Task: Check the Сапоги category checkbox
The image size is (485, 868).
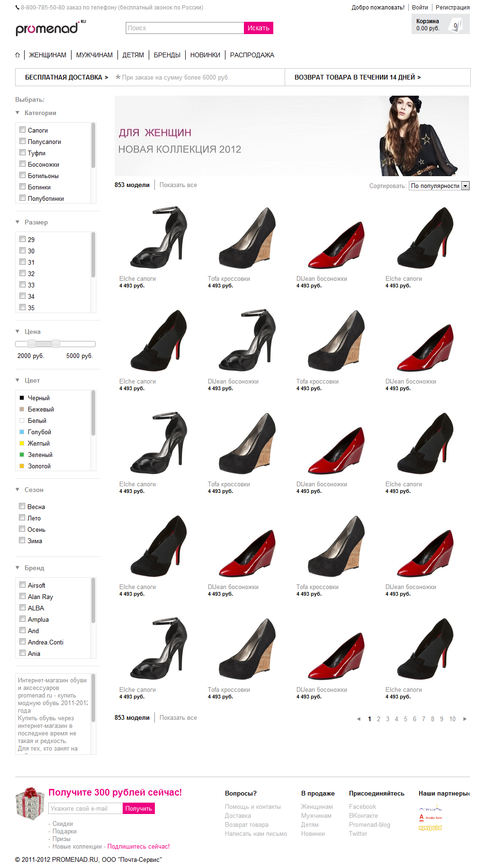Action: (x=22, y=130)
